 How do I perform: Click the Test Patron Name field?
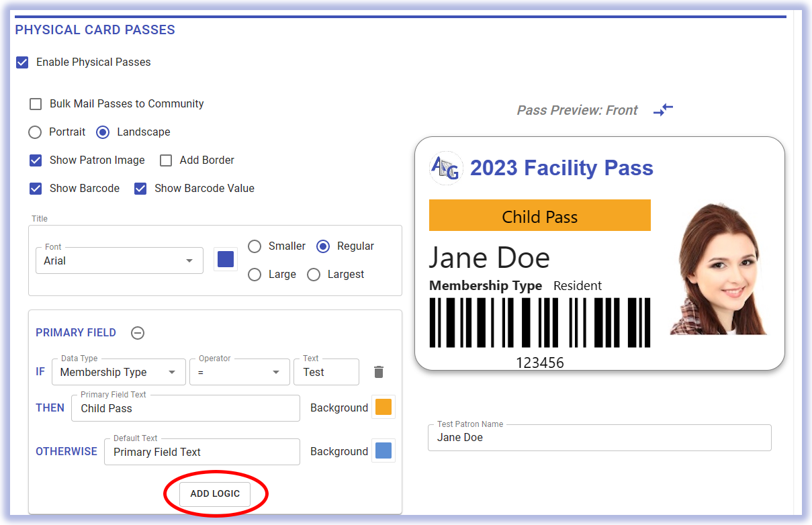600,437
